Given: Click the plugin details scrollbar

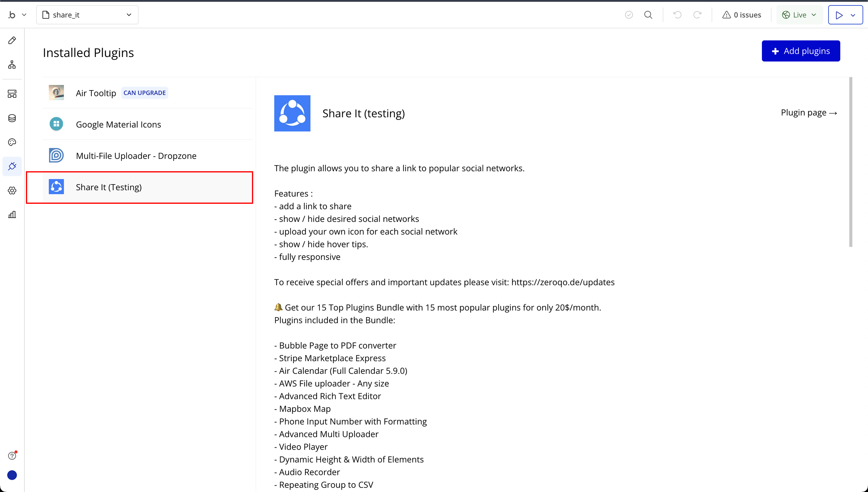Looking at the screenshot, I should [x=851, y=162].
